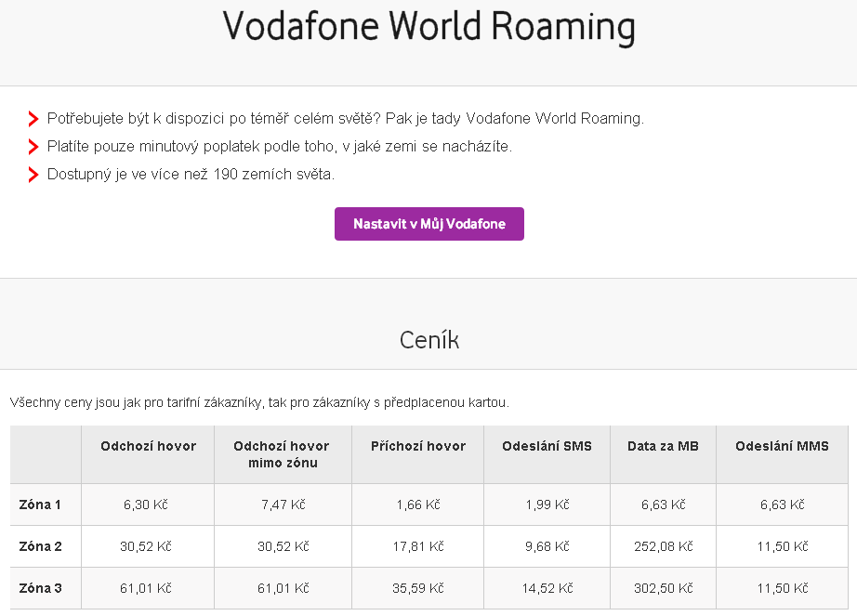Click the first red chevron bullet icon

[x=33, y=119]
